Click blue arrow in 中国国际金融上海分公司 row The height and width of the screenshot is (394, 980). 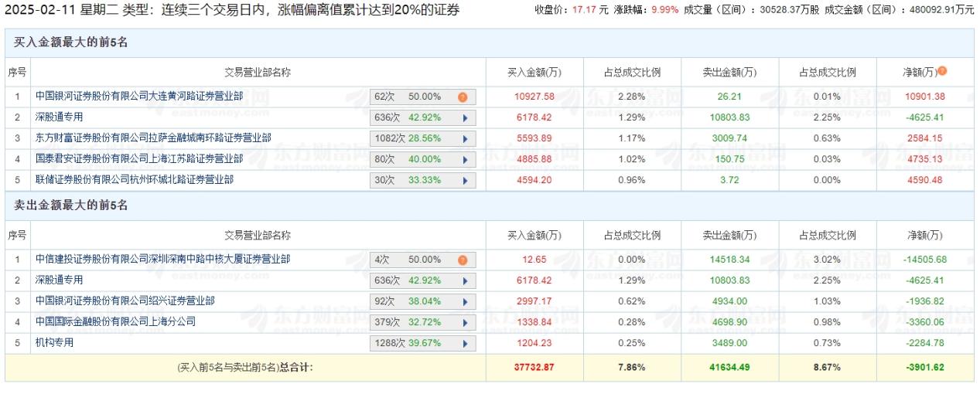466,322
